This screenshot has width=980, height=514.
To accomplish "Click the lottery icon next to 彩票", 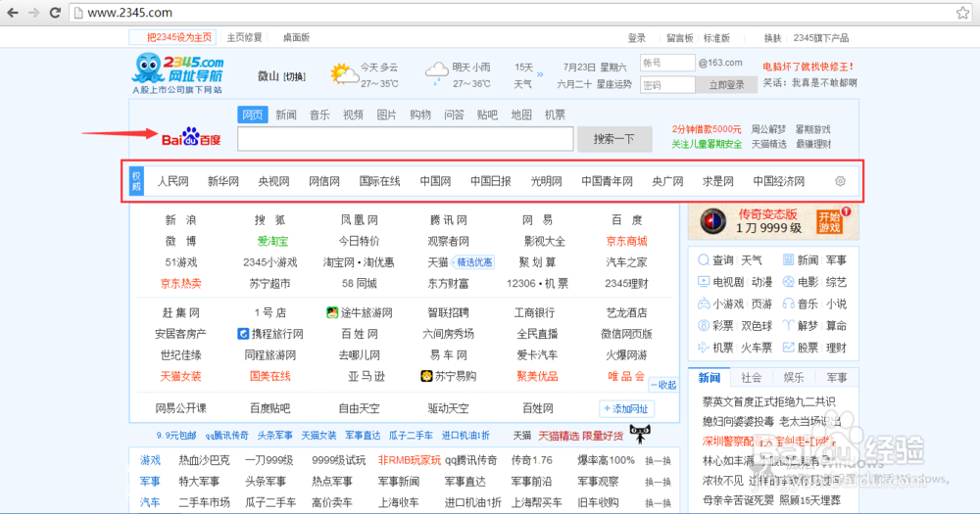I will (703, 325).
